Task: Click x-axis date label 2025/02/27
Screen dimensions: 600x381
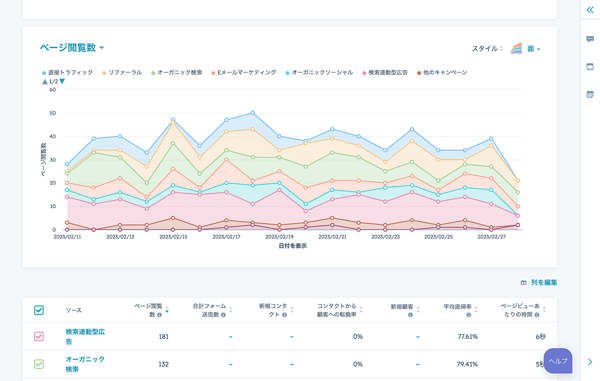Action: pos(492,237)
